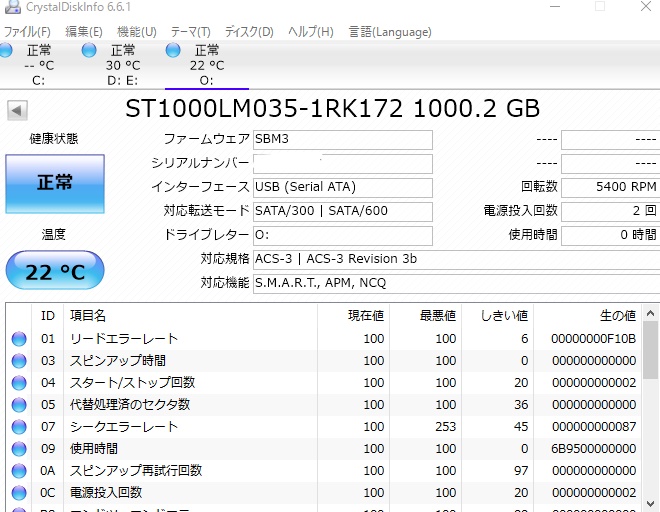Select the D: E: drive status circle icon
The width and height of the screenshot is (660, 512).
pos(89,50)
